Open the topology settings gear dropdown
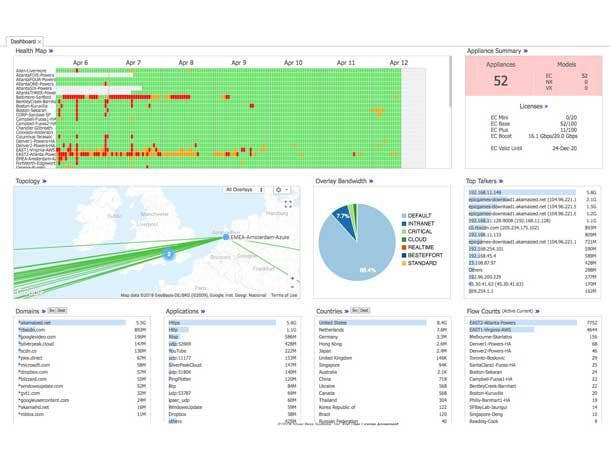Image resolution: width=610 pixels, height=457 pixels. pyautogui.click(x=283, y=189)
